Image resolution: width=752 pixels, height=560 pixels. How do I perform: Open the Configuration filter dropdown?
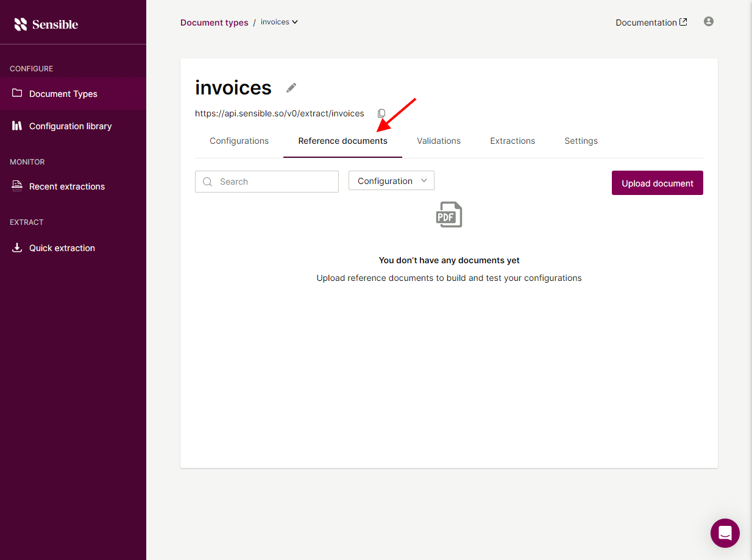click(x=391, y=180)
